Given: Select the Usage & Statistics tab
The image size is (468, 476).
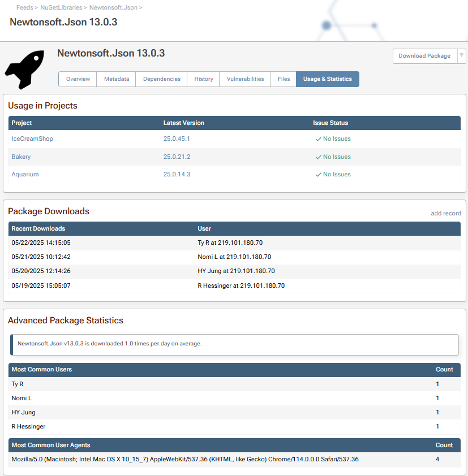Looking at the screenshot, I should (x=328, y=79).
